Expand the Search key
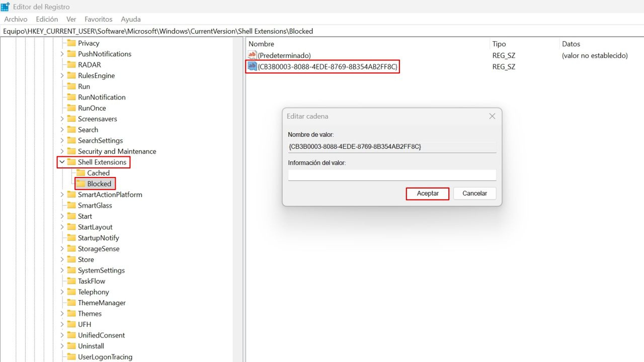This screenshot has width=644, height=362. point(62,130)
